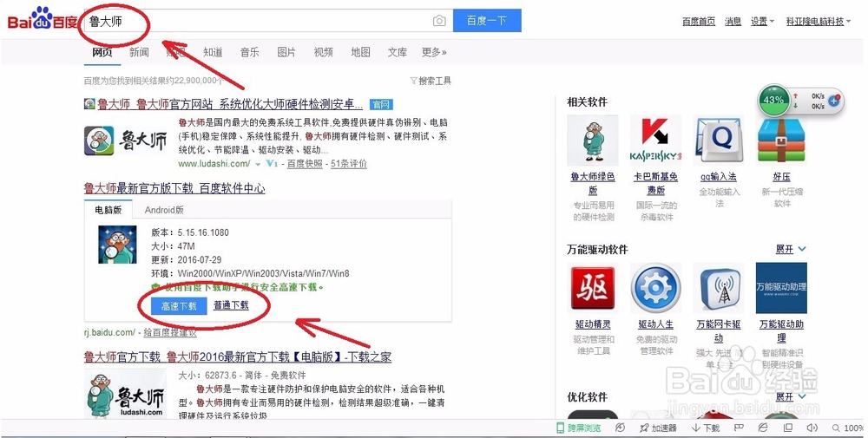Open 卡巴斯基免费版 link
Screen dimensions: 868x438
pos(655,183)
